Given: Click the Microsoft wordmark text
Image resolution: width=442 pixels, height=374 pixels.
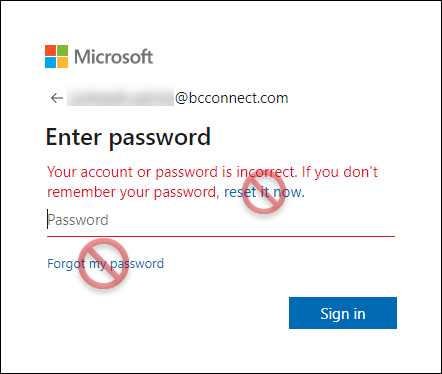Looking at the screenshot, I should point(114,57).
